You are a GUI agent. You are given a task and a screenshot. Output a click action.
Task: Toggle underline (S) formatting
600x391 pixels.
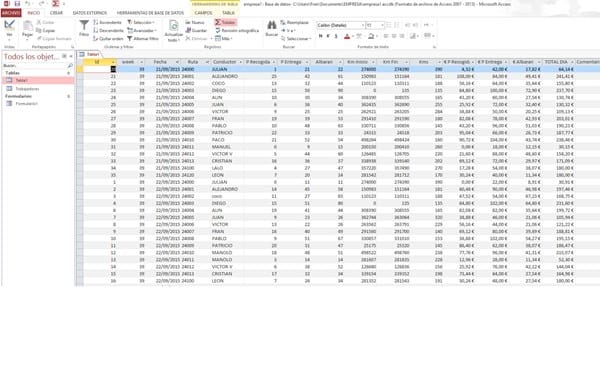336,36
